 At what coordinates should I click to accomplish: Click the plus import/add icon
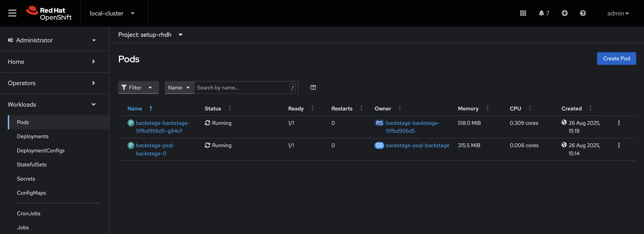click(564, 13)
